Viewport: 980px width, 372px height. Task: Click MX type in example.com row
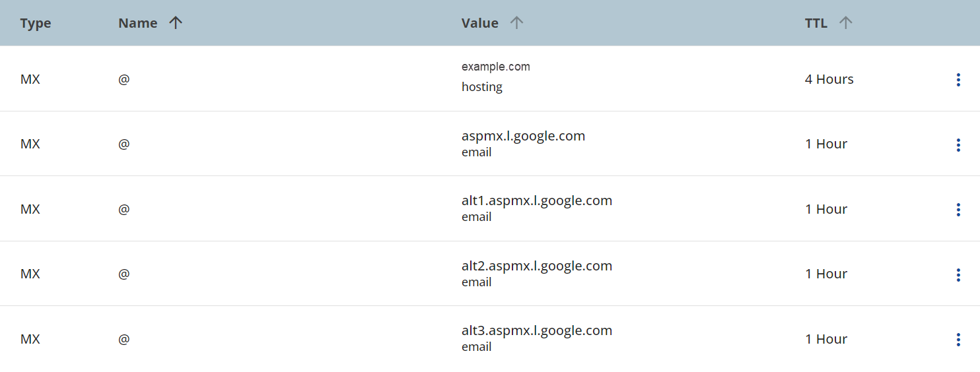pyautogui.click(x=30, y=80)
